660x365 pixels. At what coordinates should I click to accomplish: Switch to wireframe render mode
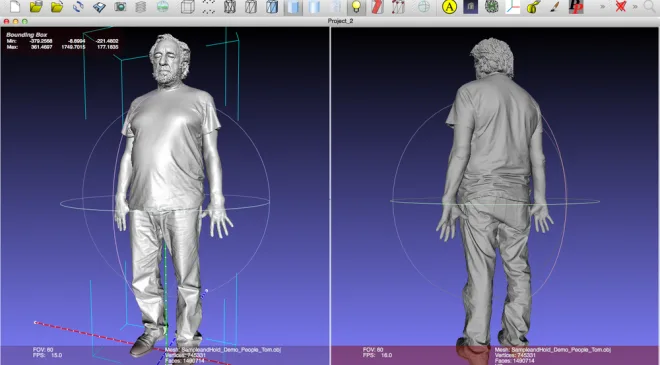230,6
